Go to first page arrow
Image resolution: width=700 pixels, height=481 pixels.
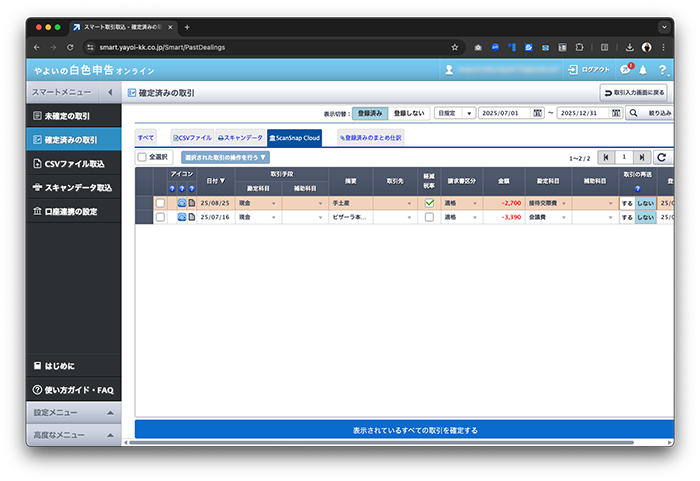pos(606,157)
